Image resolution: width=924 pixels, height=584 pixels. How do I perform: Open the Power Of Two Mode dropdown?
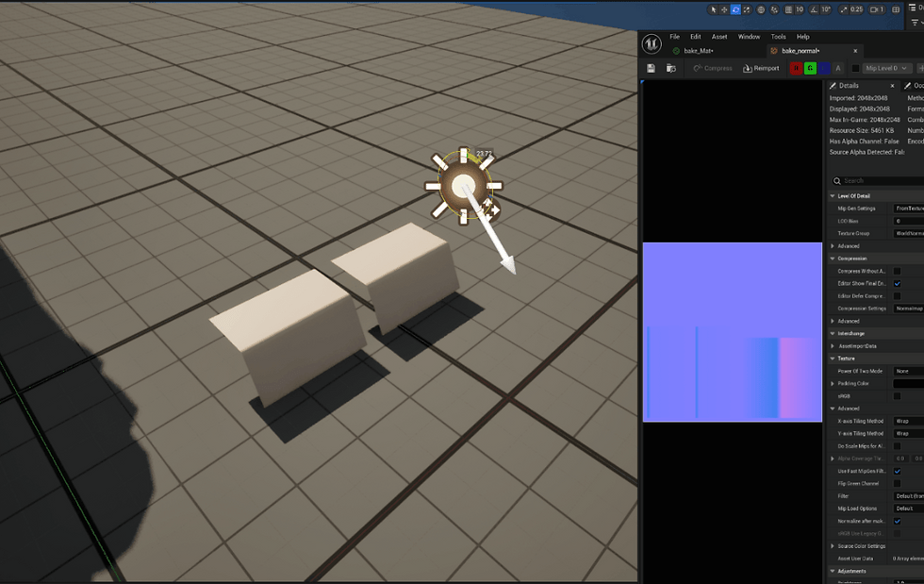(x=908, y=371)
